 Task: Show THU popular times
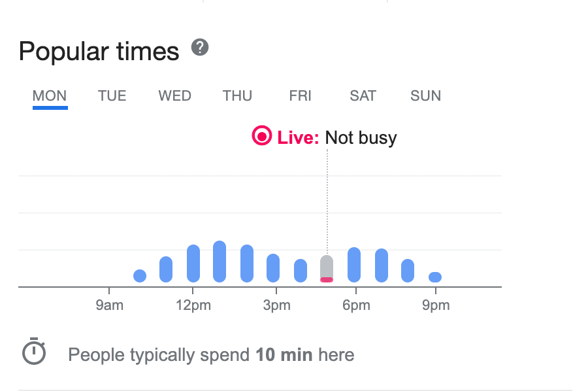click(237, 96)
